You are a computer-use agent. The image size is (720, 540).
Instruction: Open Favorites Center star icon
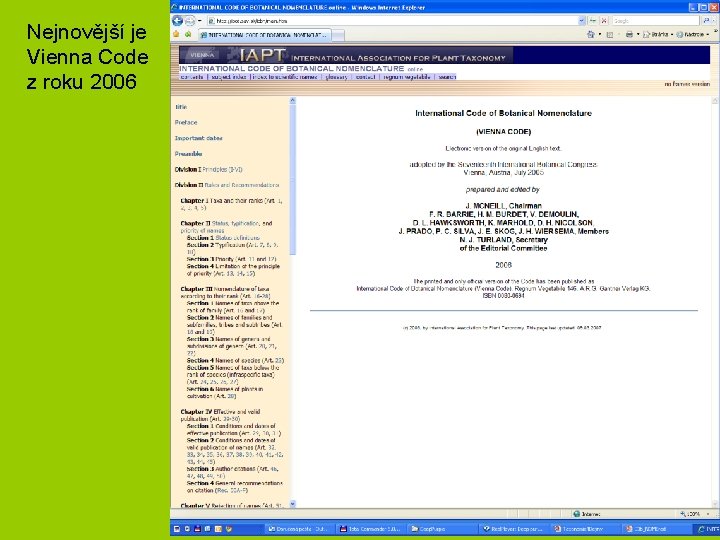[x=176, y=34]
